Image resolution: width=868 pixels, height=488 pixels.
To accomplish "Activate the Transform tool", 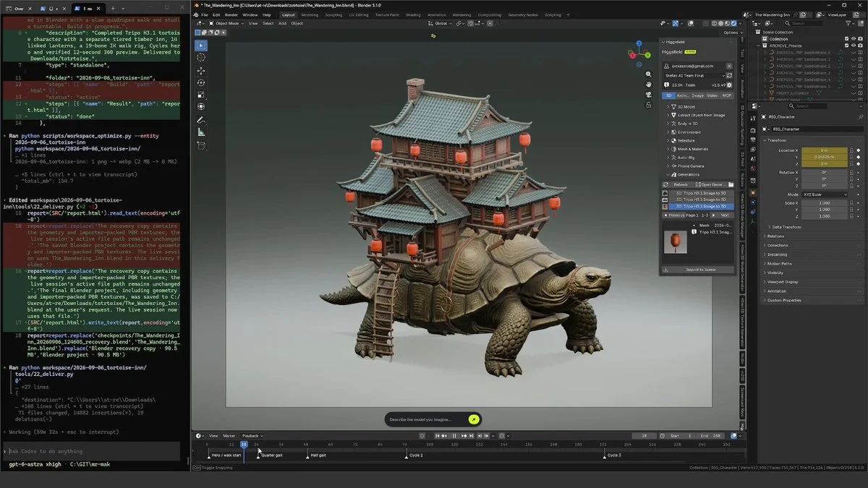I will pos(201,107).
